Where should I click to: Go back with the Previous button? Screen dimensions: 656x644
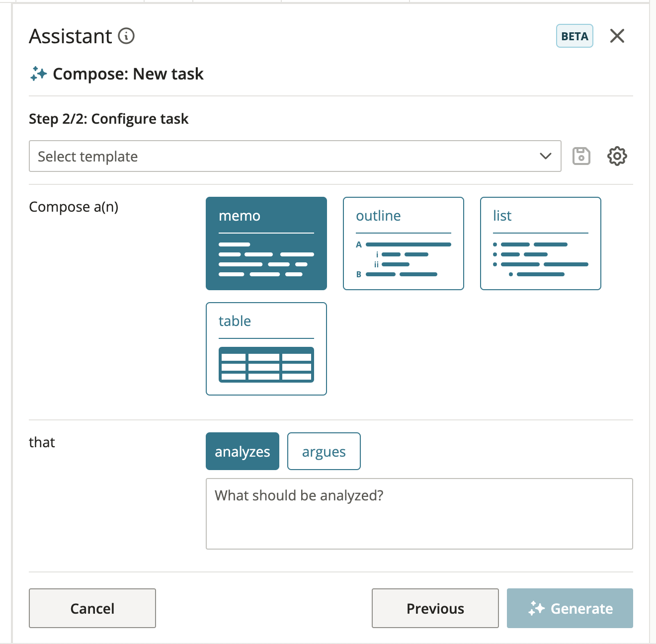tap(435, 608)
